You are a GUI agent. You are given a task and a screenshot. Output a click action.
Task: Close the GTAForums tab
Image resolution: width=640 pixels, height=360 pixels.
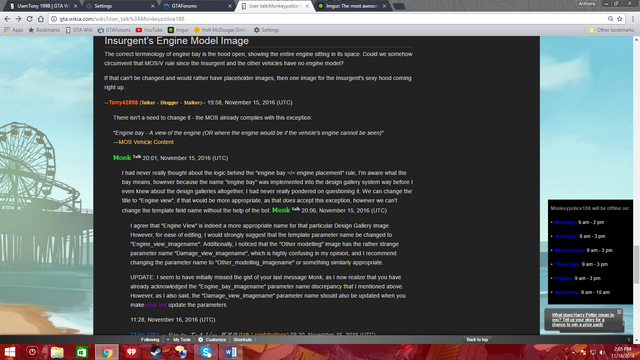pos(229,6)
